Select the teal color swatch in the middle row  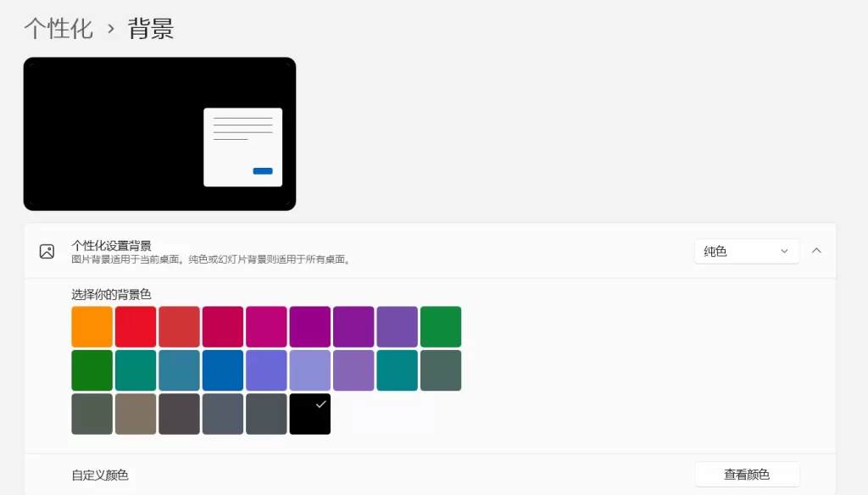[x=398, y=370]
